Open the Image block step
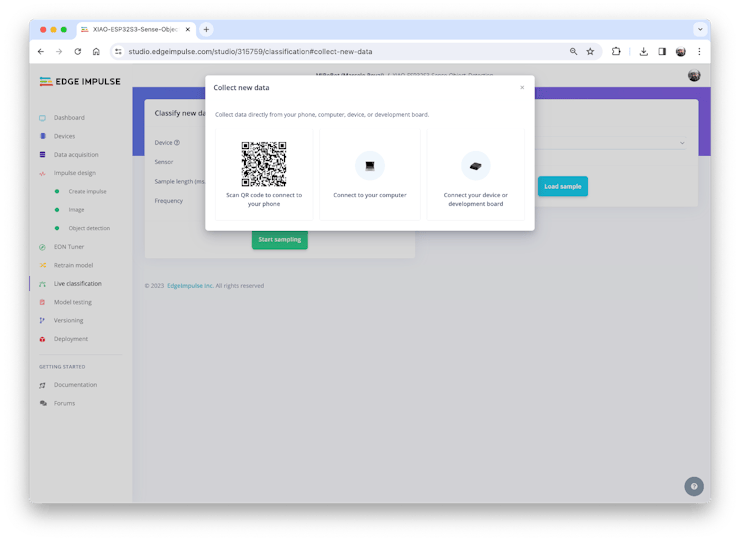Viewport: 740px width, 541px height. tap(76, 210)
